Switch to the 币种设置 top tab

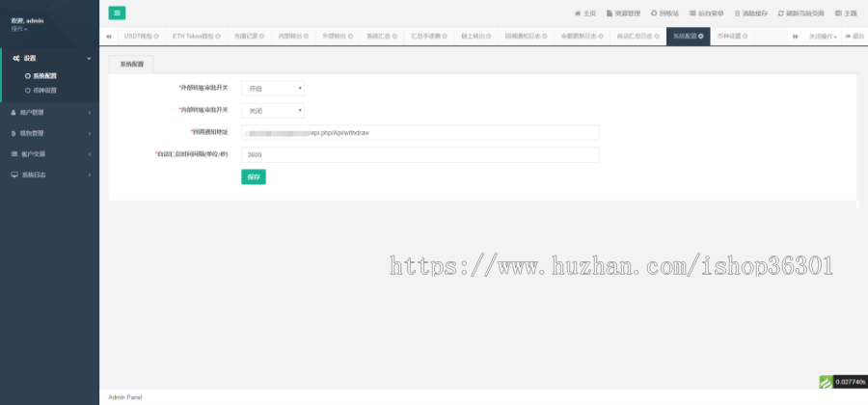[728, 36]
